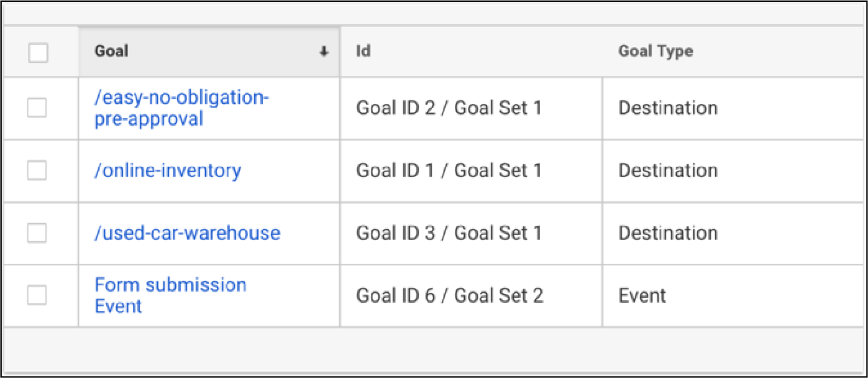Image resolution: width=868 pixels, height=378 pixels.
Task: Click the Goal ID 3 / Goal Set 1 cell
Action: click(x=471, y=233)
